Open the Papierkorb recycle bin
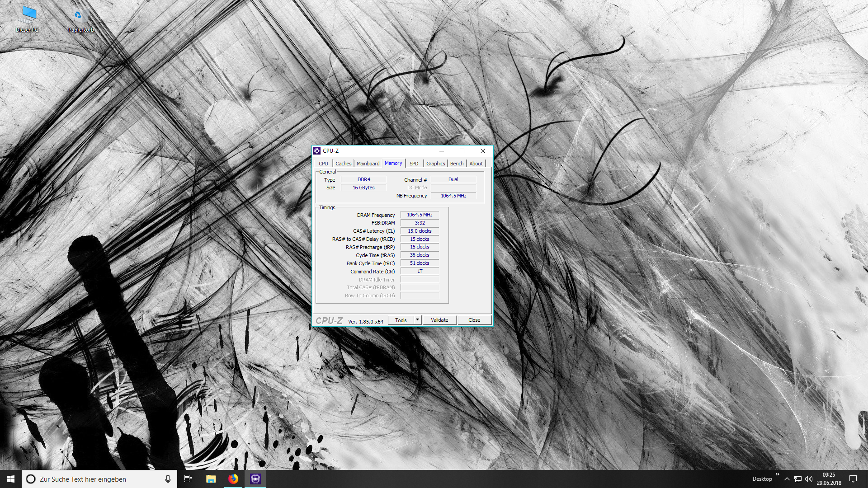This screenshot has height=488, width=868. (80, 16)
